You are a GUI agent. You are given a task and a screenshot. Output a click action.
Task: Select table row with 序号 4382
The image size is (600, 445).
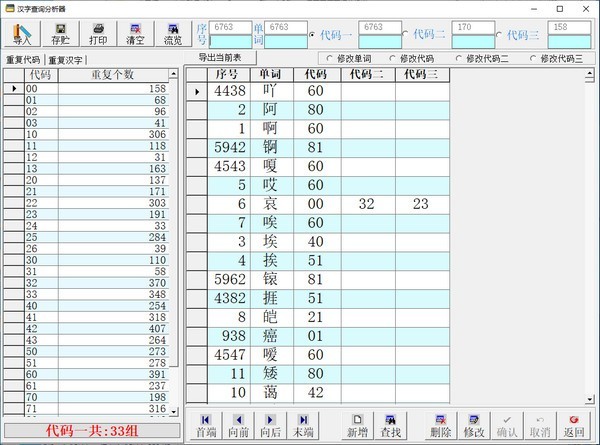click(x=318, y=298)
